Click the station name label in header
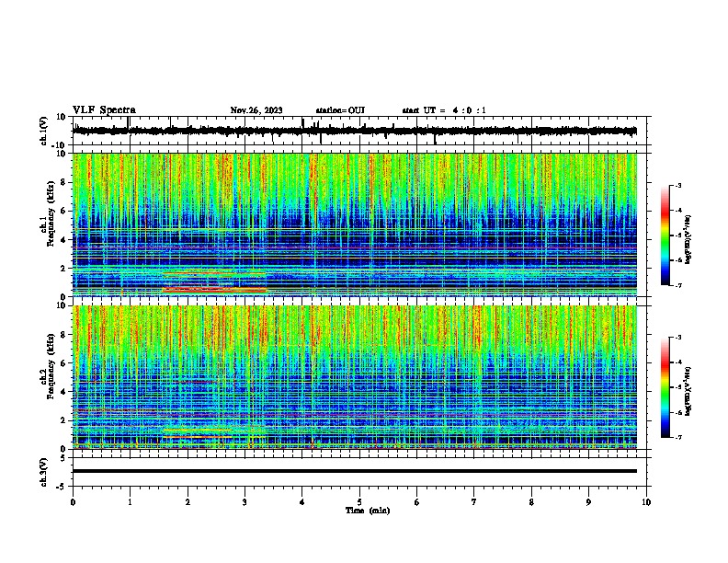 340,110
